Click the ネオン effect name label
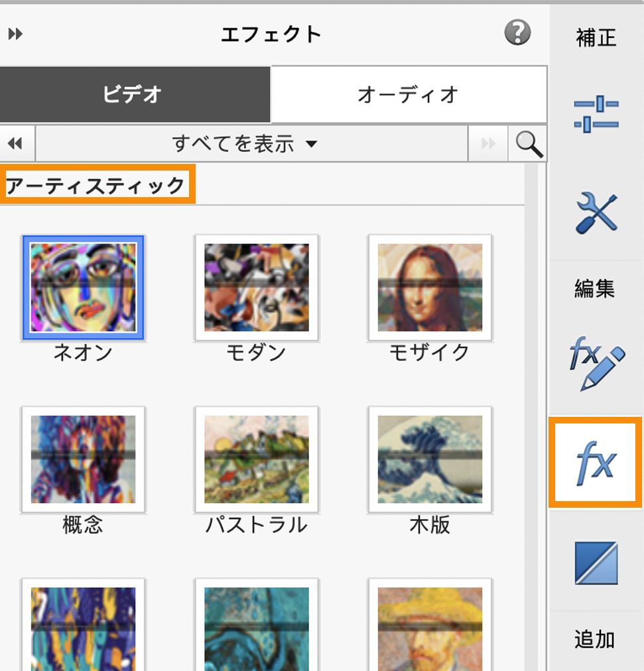Viewport: 644px width, 671px height. coord(83,353)
